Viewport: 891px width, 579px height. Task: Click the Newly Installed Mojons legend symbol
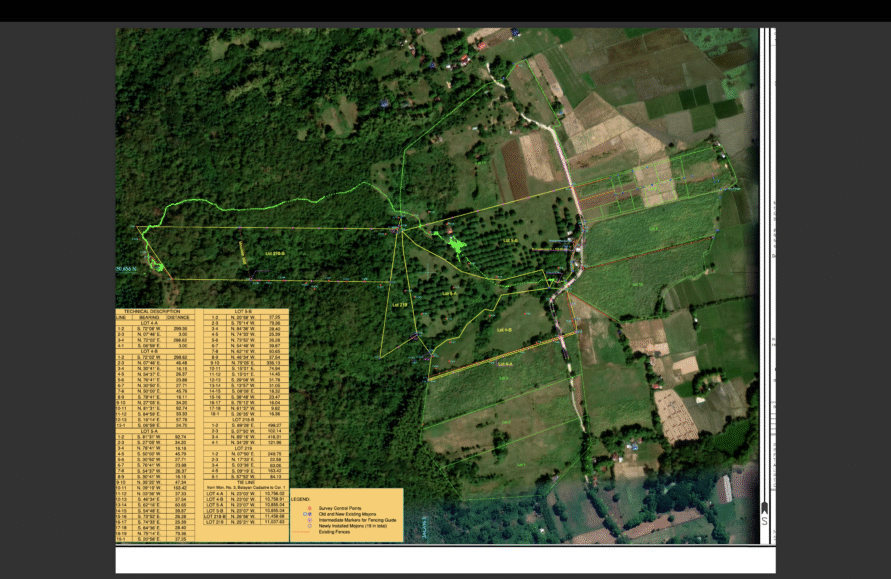(x=309, y=527)
